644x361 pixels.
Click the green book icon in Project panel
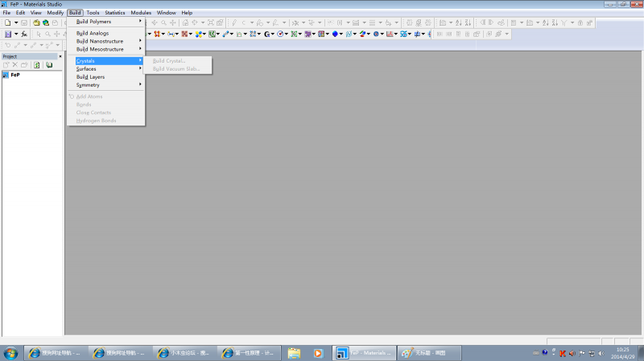[x=49, y=65]
